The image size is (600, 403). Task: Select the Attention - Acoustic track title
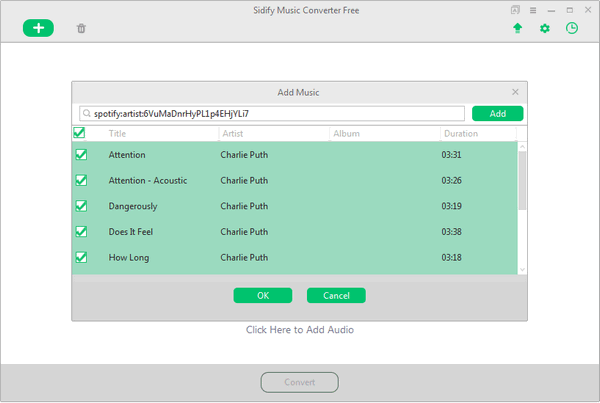148,180
